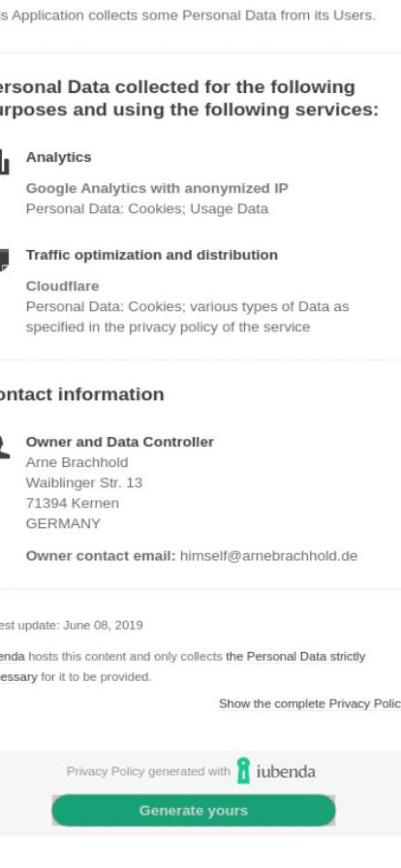Click the Contact information heading

[82, 394]
